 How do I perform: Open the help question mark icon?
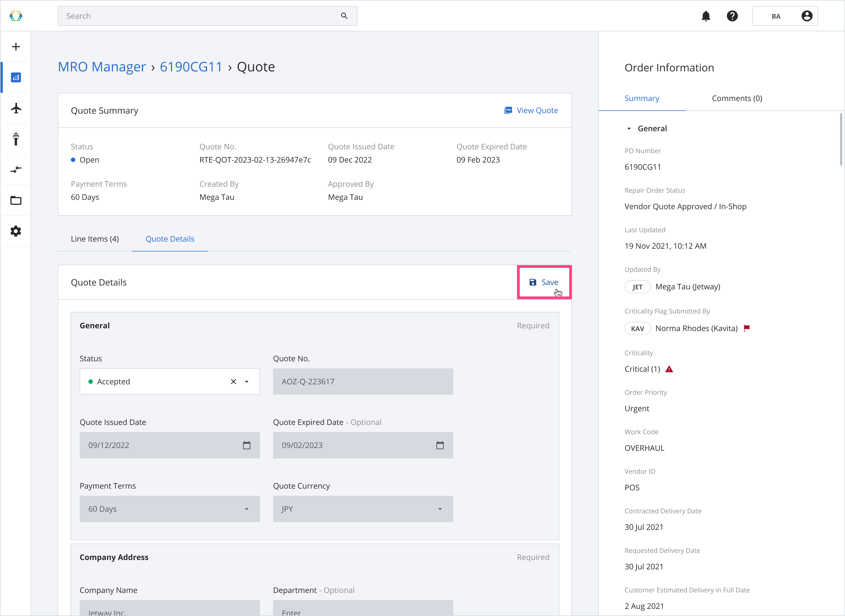point(732,16)
